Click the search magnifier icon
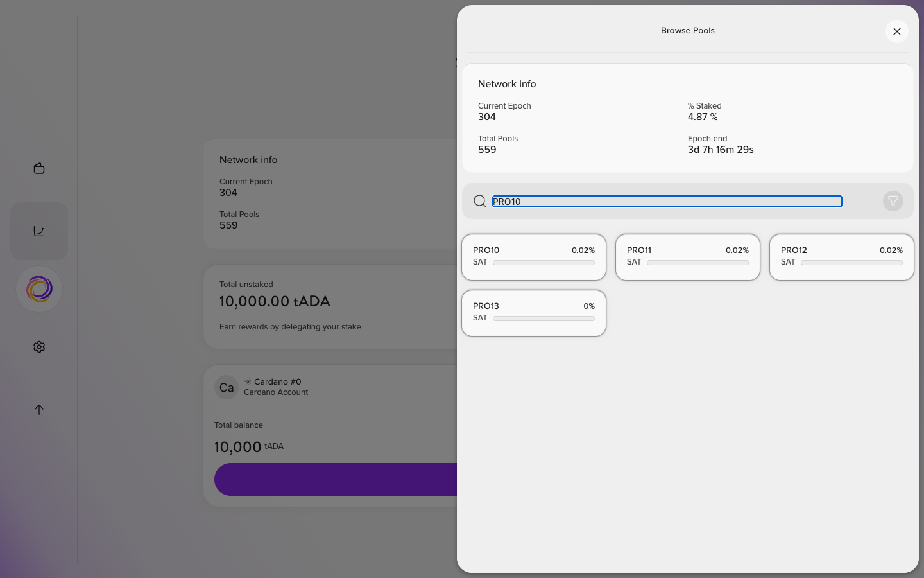The height and width of the screenshot is (578, 924). (x=479, y=201)
